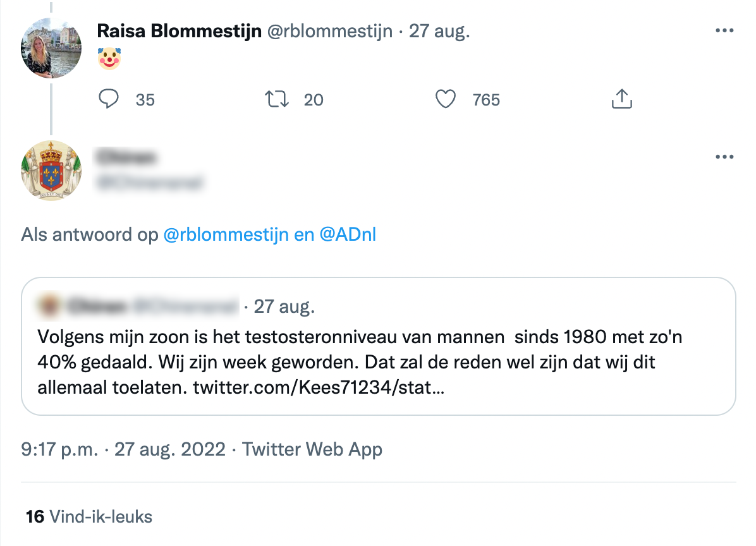Image resolution: width=756 pixels, height=546 pixels.
Task: Open more options for the coat-of-arms user's tweet
Action: point(724,156)
